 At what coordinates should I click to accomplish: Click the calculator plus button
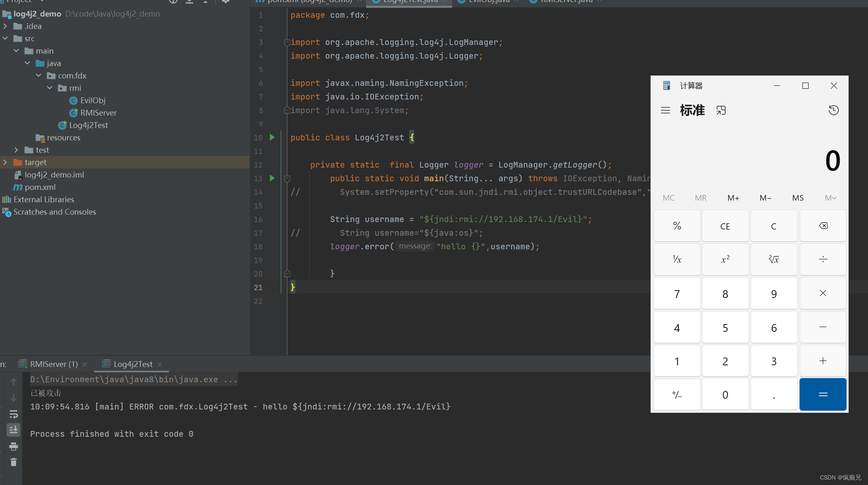(823, 361)
